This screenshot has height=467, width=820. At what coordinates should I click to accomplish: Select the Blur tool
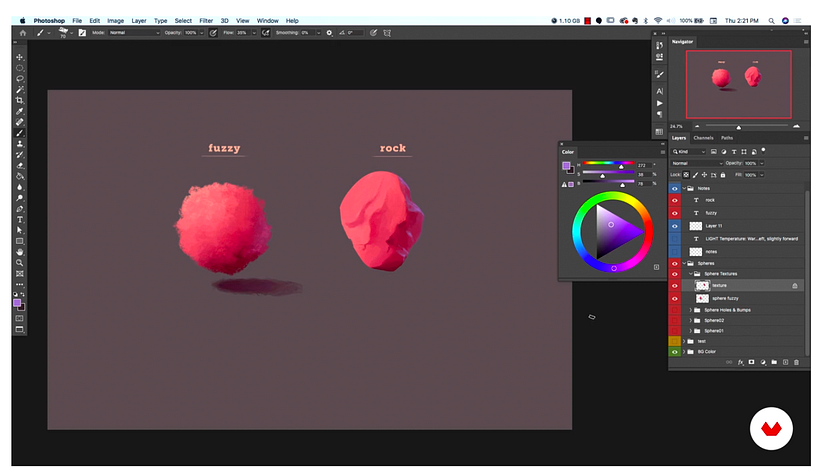click(19, 187)
